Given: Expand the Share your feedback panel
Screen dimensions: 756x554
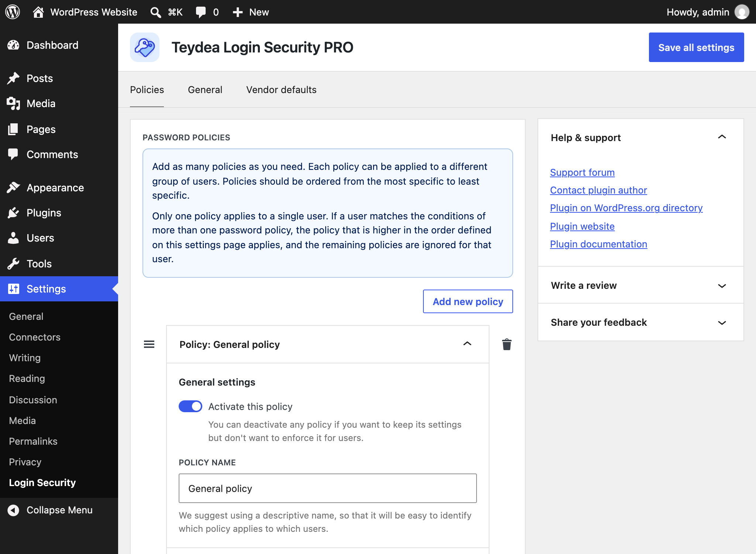Looking at the screenshot, I should pyautogui.click(x=722, y=323).
